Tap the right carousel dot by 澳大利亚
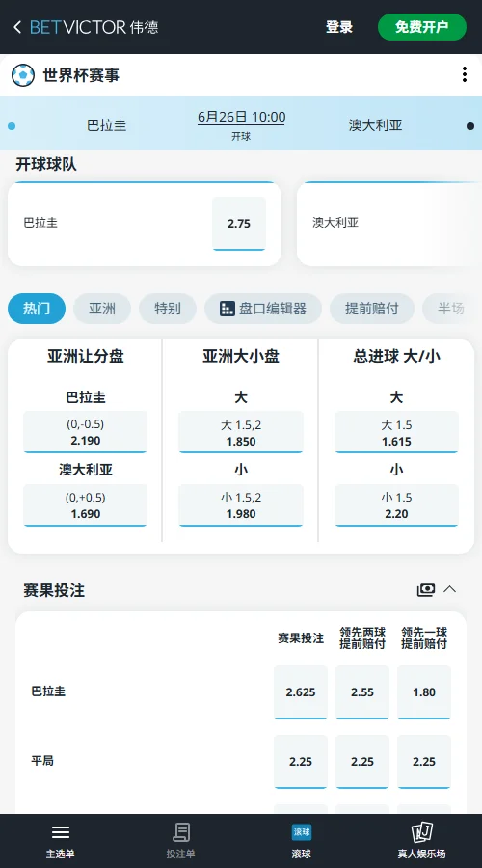Image resolution: width=482 pixels, height=868 pixels. point(470,126)
